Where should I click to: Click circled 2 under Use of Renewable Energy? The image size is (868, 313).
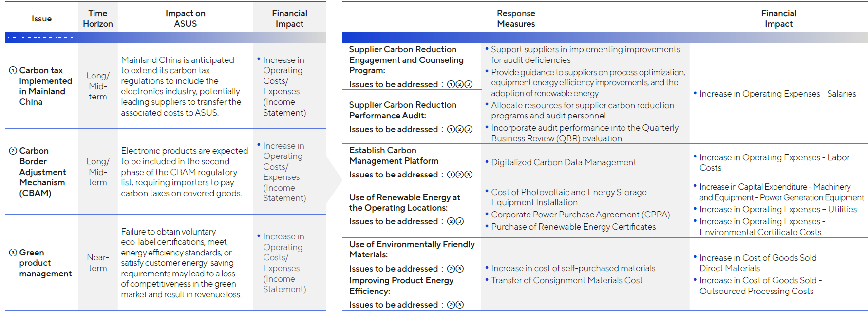click(451, 221)
